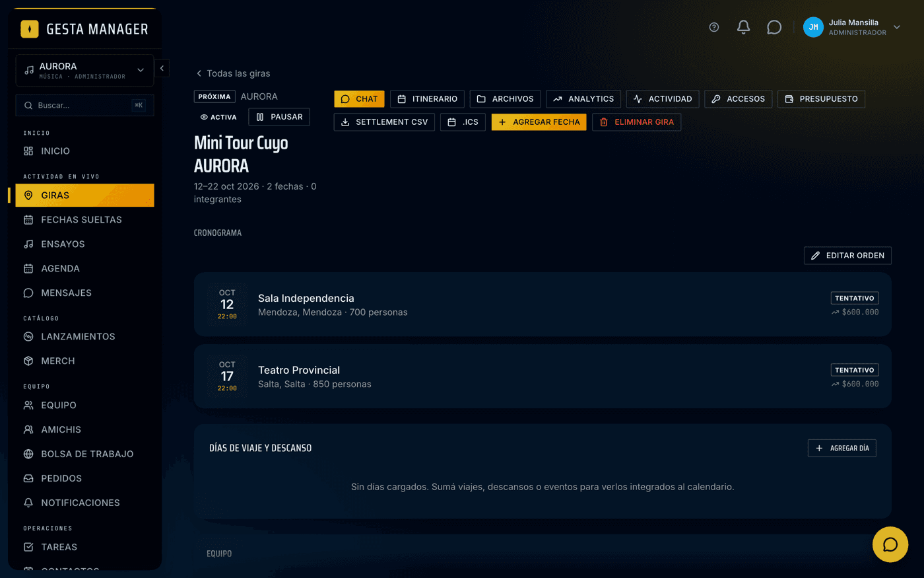Image resolution: width=924 pixels, height=578 pixels.
Task: Open the header chat bubble icon
Action: [774, 27]
